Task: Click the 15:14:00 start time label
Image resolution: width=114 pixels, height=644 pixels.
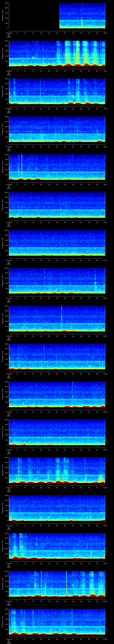Action: coord(9,412)
